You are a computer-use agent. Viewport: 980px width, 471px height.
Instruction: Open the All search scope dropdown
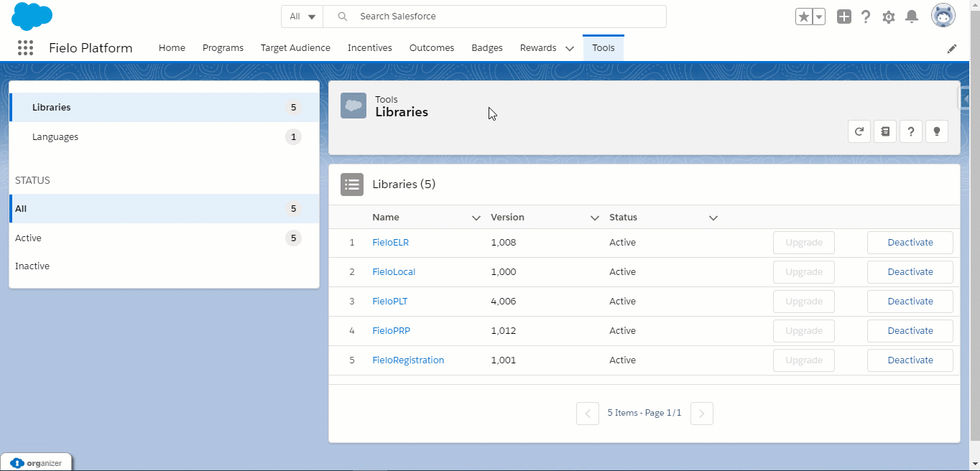click(x=302, y=17)
